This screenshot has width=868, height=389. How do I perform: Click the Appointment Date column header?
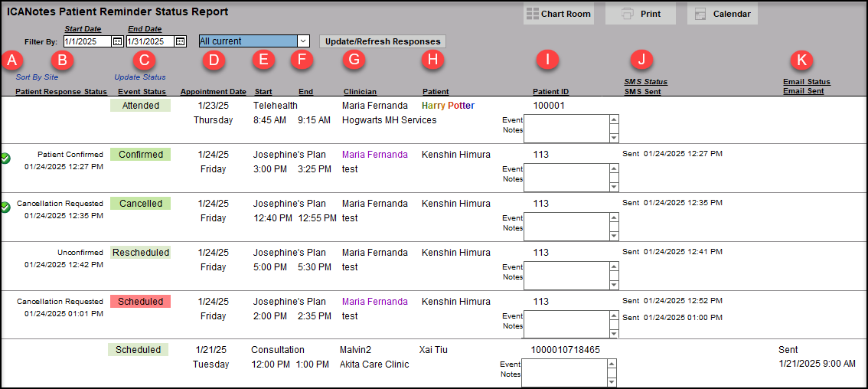coord(213,92)
